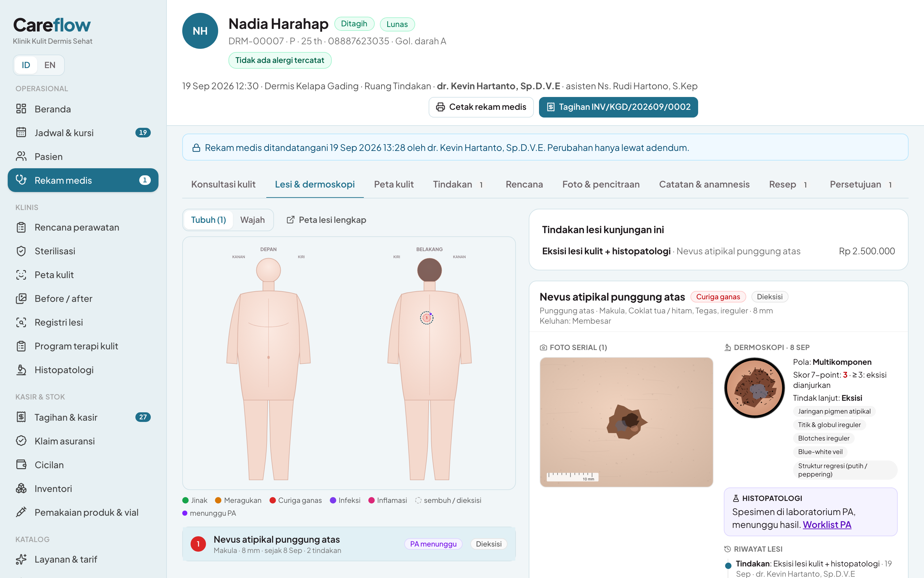Screen dimensions: 924x578
Task: Switch interface language to EN
Action: 50,65
